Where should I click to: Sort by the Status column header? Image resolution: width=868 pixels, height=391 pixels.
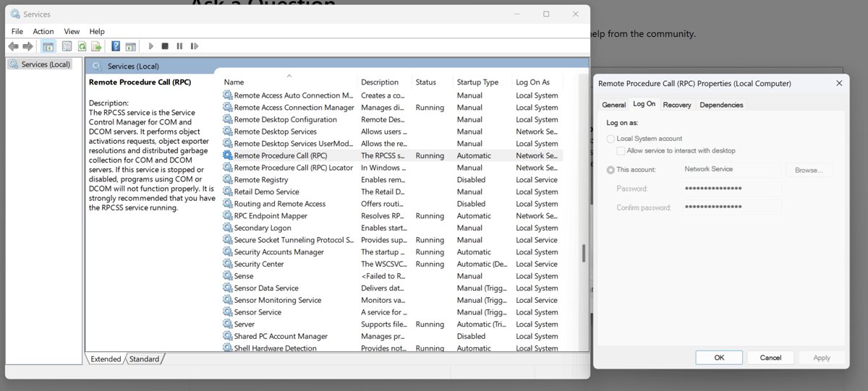(x=433, y=82)
